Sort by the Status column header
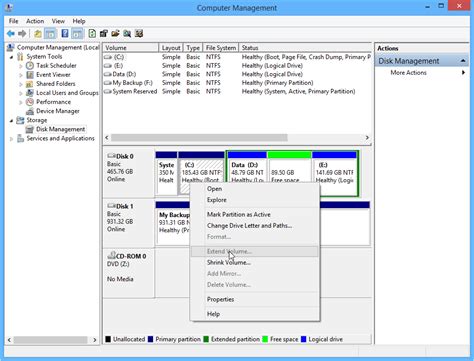 [x=305, y=48]
